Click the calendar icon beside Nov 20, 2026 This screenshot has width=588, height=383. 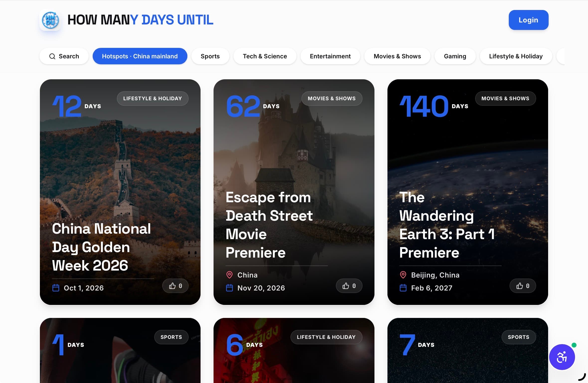(229, 288)
